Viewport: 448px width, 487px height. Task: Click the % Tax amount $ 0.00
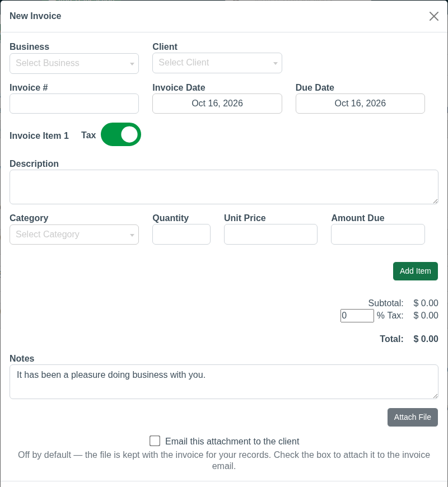[426, 316]
